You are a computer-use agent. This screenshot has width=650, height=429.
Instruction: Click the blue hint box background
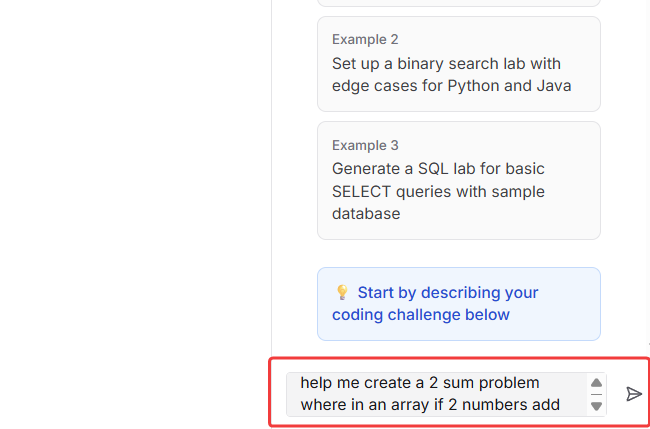pyautogui.click(x=570, y=325)
